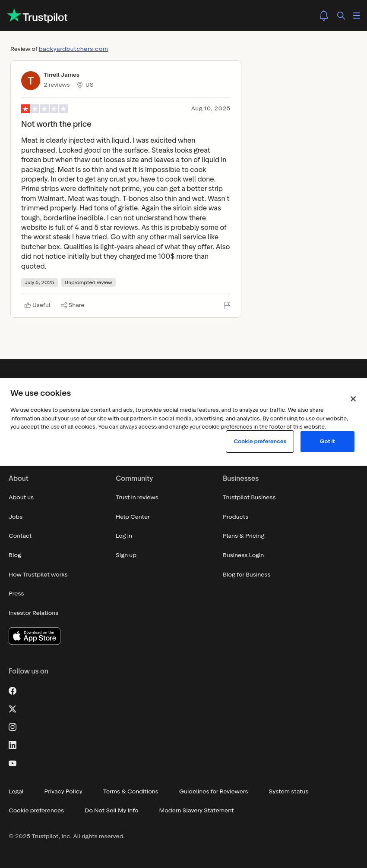Open Jobs footer link
Viewport: 367px width, 868px height.
(x=16, y=517)
